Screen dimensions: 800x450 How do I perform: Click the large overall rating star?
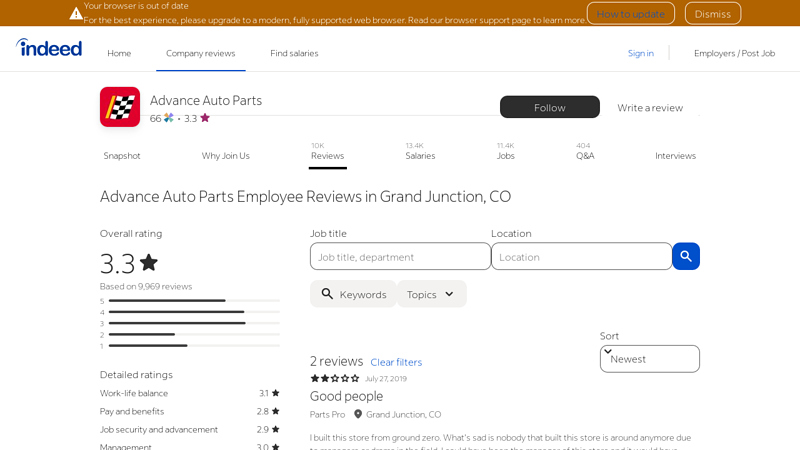pyautogui.click(x=149, y=263)
